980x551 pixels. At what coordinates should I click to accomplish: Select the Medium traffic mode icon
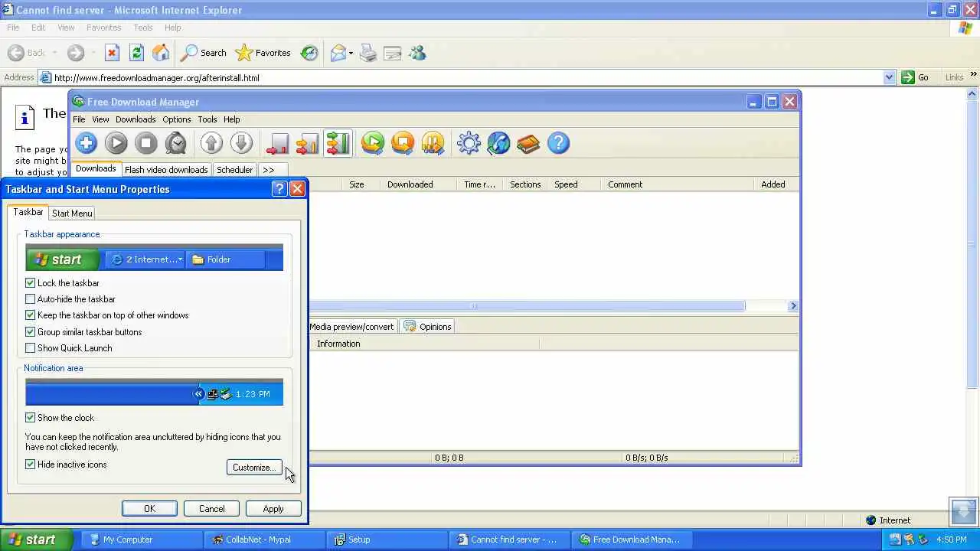coord(307,143)
